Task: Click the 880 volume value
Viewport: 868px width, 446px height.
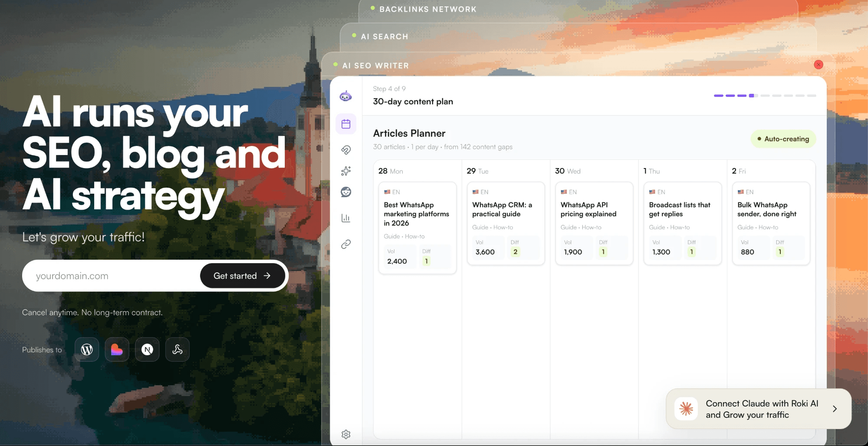Action: click(747, 252)
